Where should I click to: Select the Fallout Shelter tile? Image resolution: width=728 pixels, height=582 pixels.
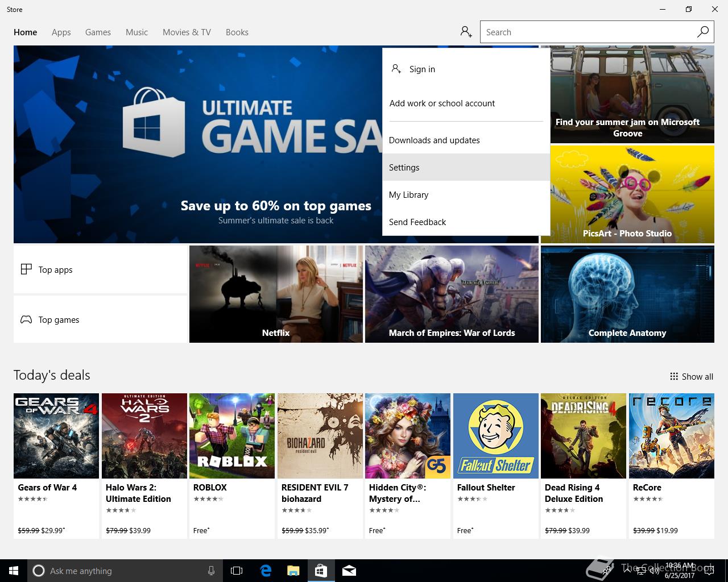pos(496,466)
